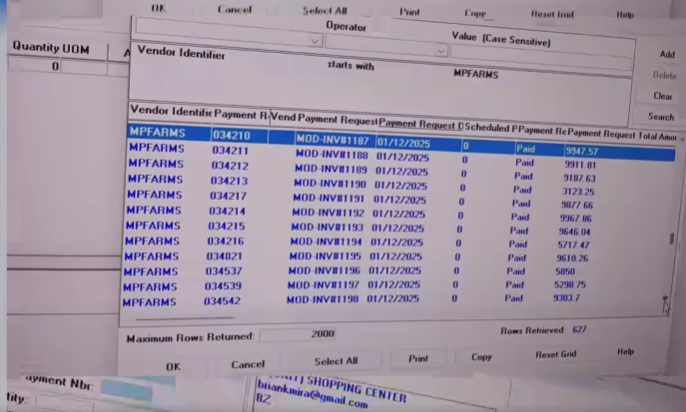Click Copy in the lower dialog
686x412 pixels.
coord(481,357)
